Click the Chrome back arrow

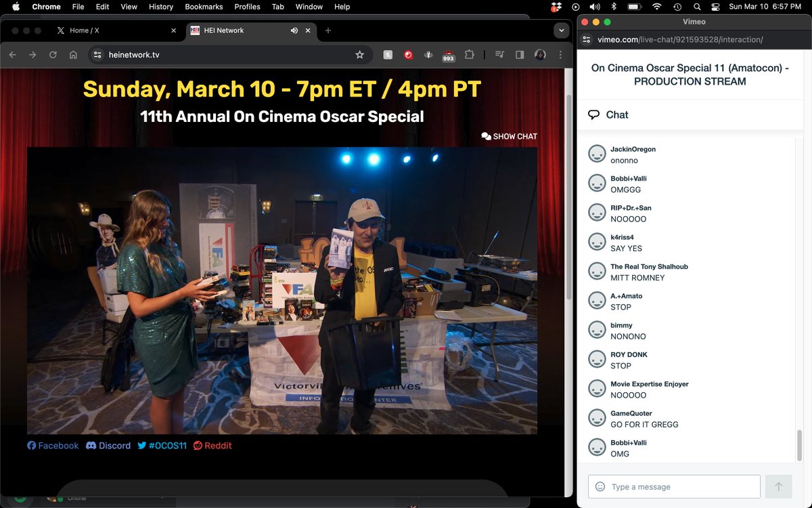pos(12,55)
